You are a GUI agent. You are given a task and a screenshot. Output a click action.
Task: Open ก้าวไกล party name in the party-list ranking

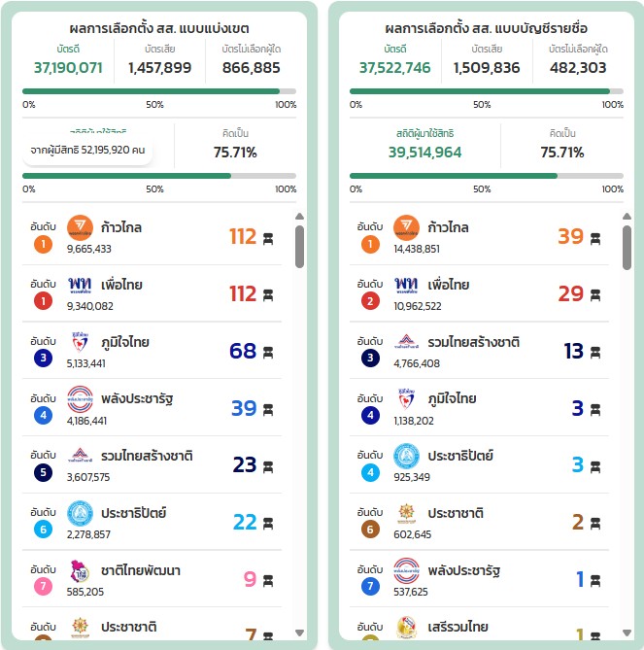pos(449,227)
